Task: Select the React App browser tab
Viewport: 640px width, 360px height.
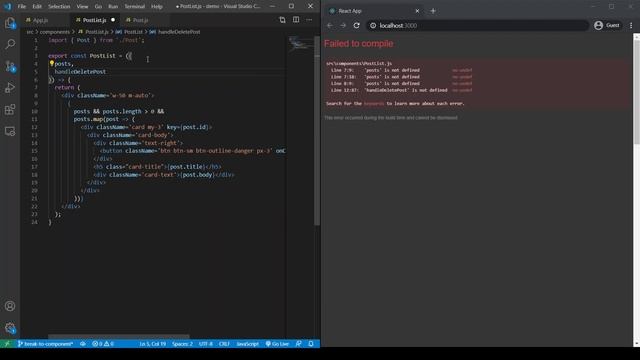Action: (x=375, y=11)
